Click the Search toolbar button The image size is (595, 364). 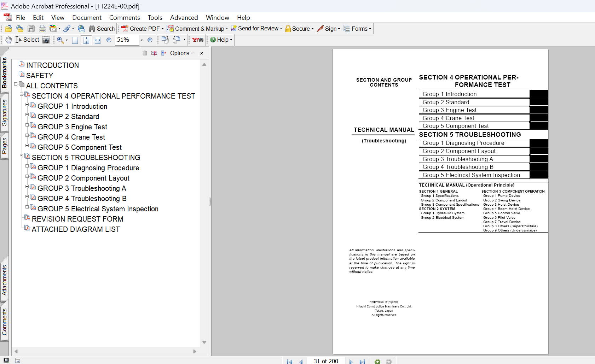click(x=102, y=29)
